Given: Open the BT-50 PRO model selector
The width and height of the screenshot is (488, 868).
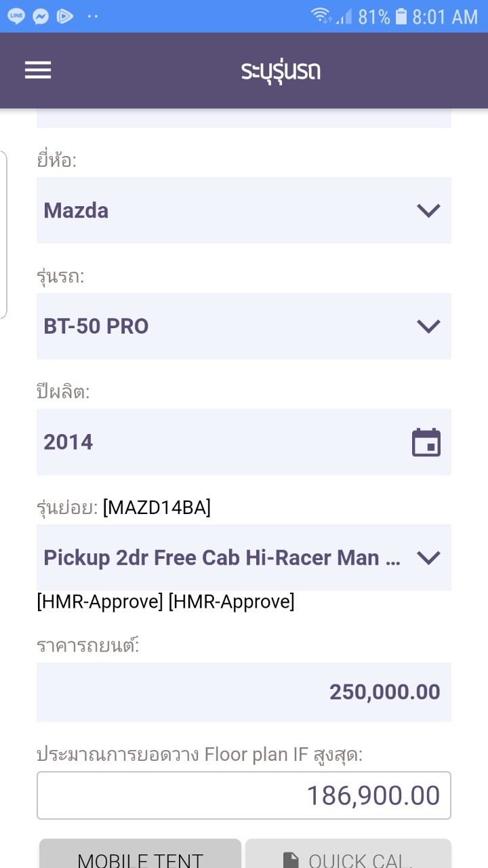Looking at the screenshot, I should [224, 327].
